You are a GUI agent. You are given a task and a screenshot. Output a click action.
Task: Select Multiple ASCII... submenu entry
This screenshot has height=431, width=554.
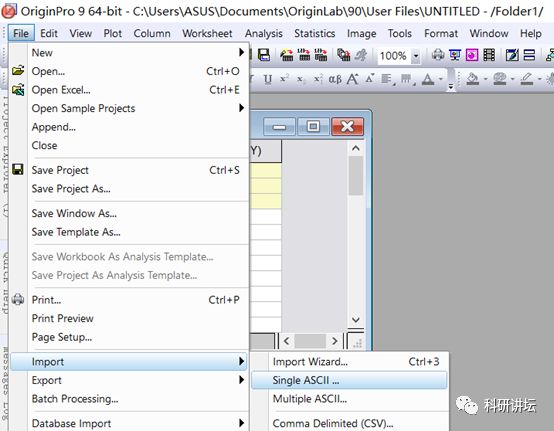pyautogui.click(x=349, y=399)
